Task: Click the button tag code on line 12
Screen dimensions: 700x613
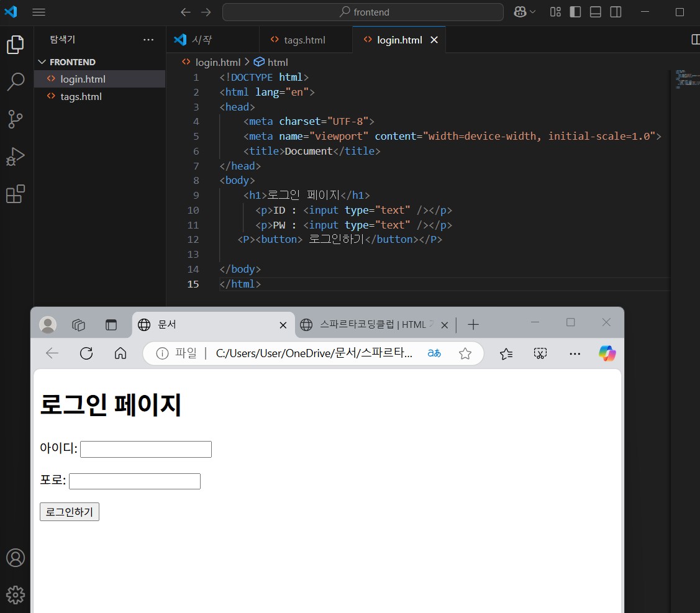Action: pos(340,239)
